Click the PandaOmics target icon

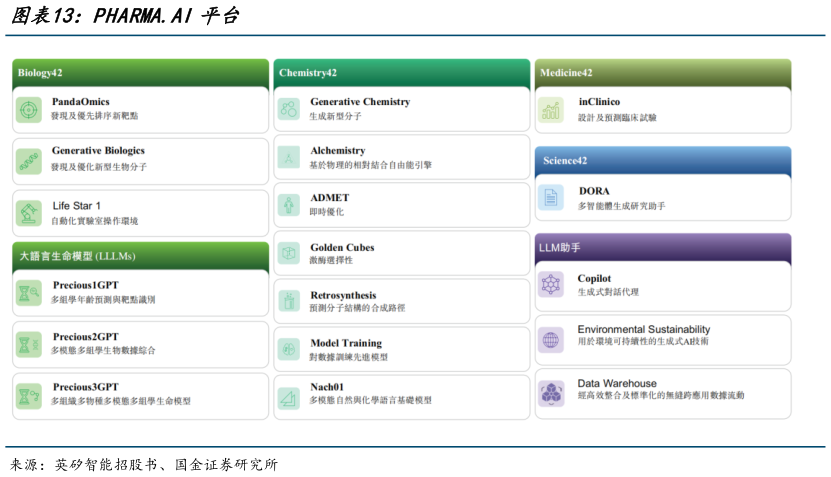pos(29,110)
